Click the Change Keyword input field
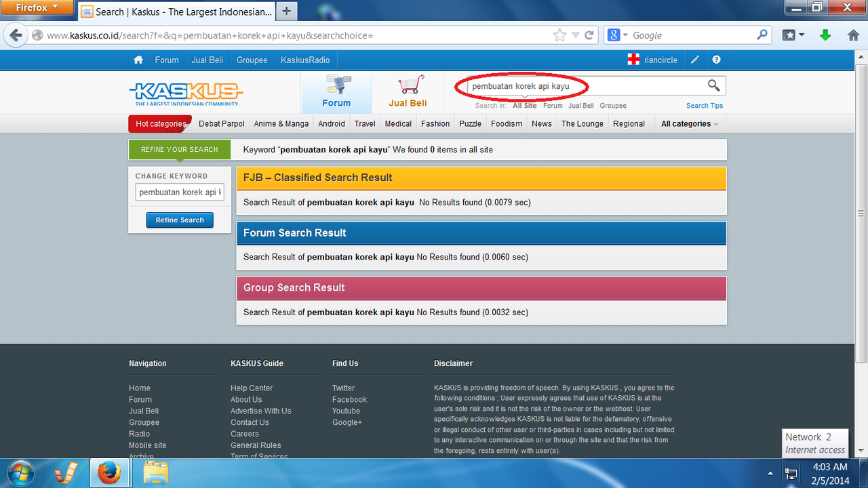The height and width of the screenshot is (488, 868). click(x=180, y=192)
